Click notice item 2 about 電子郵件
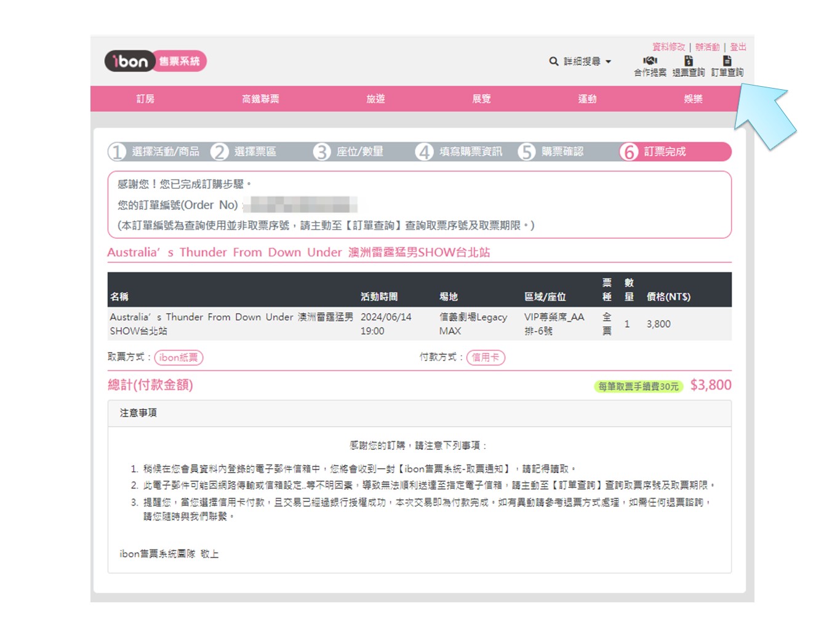Image resolution: width=840 pixels, height=630 pixels. point(429,485)
